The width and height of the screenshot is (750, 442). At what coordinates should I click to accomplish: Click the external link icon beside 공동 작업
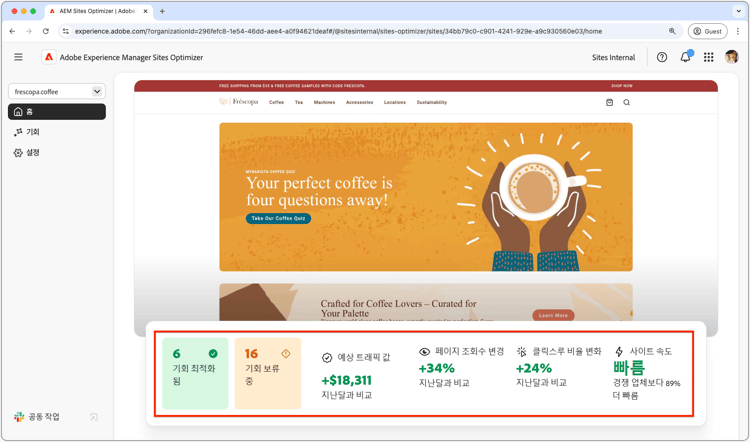tap(94, 417)
